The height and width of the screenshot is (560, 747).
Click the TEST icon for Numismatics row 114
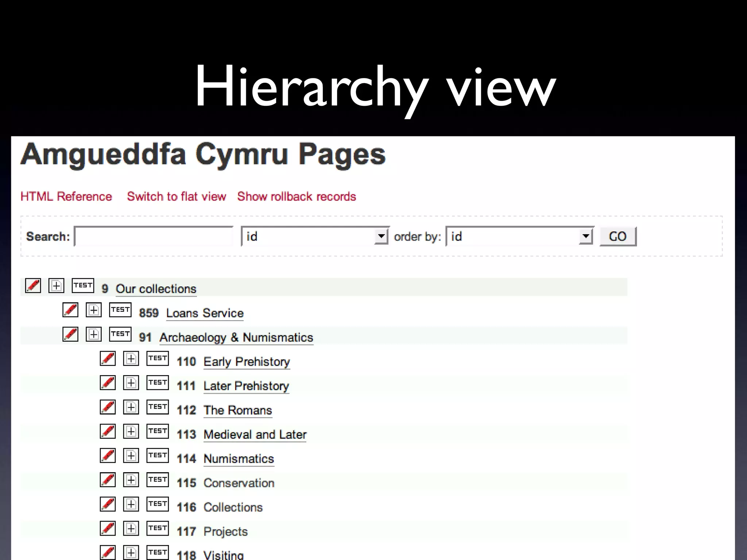158,455
